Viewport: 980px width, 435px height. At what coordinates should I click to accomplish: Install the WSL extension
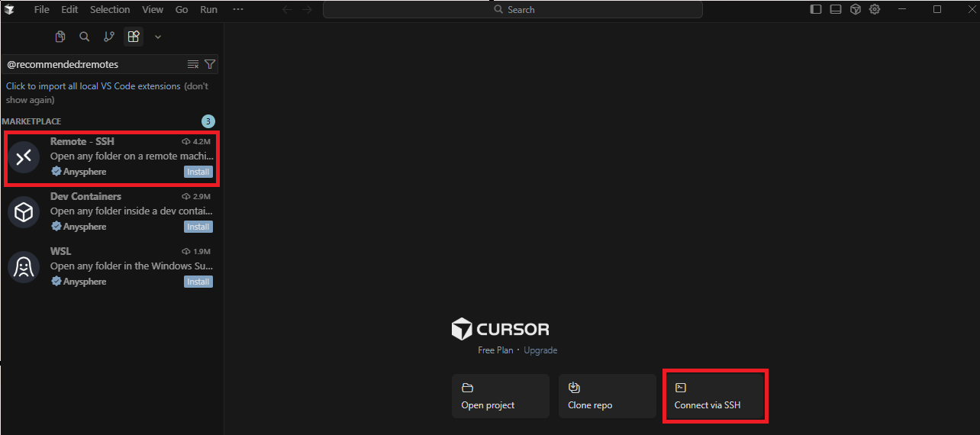198,282
